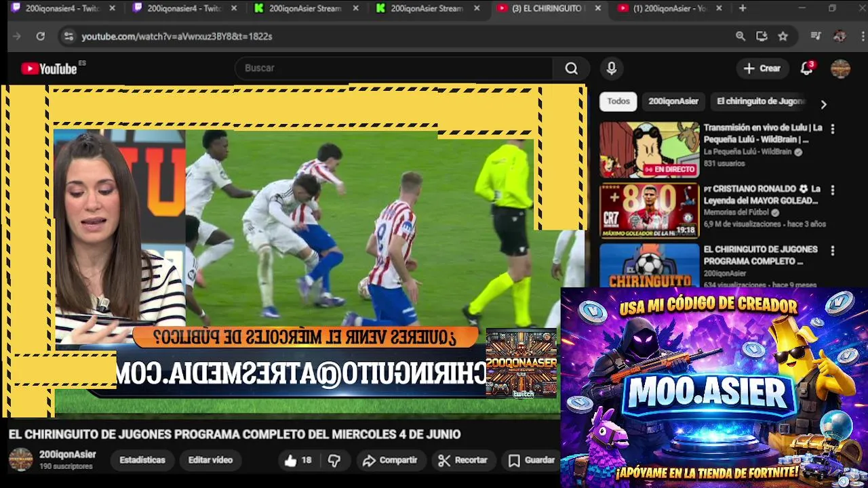Image resolution: width=868 pixels, height=488 pixels.
Task: Start voice search with the microphone icon
Action: (611, 68)
